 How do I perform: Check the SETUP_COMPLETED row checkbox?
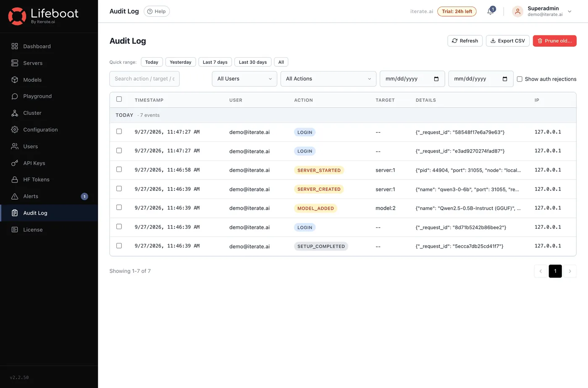119,245
